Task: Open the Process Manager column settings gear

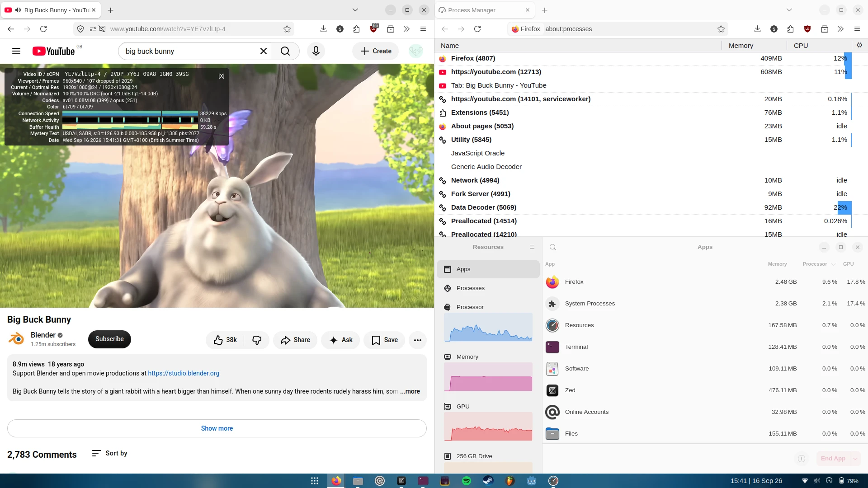Action: (859, 45)
